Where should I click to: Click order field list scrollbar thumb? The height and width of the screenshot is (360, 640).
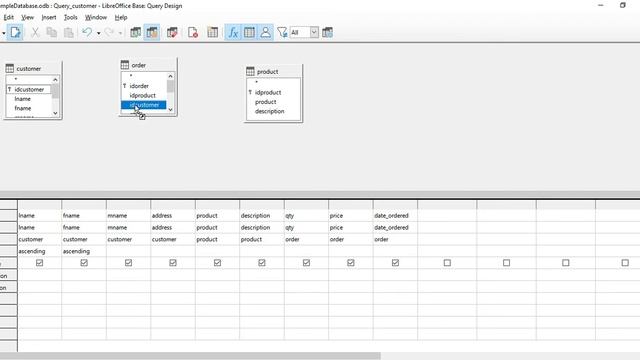[x=170, y=86]
